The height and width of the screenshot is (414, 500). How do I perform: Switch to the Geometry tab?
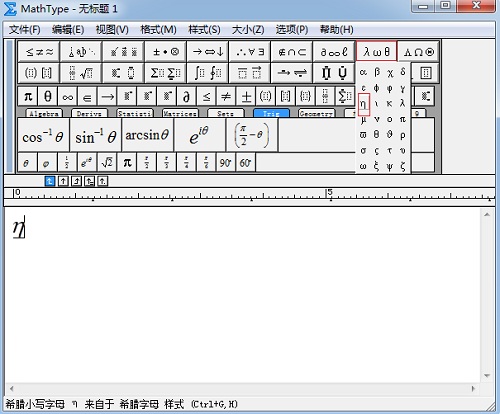pyautogui.click(x=316, y=113)
